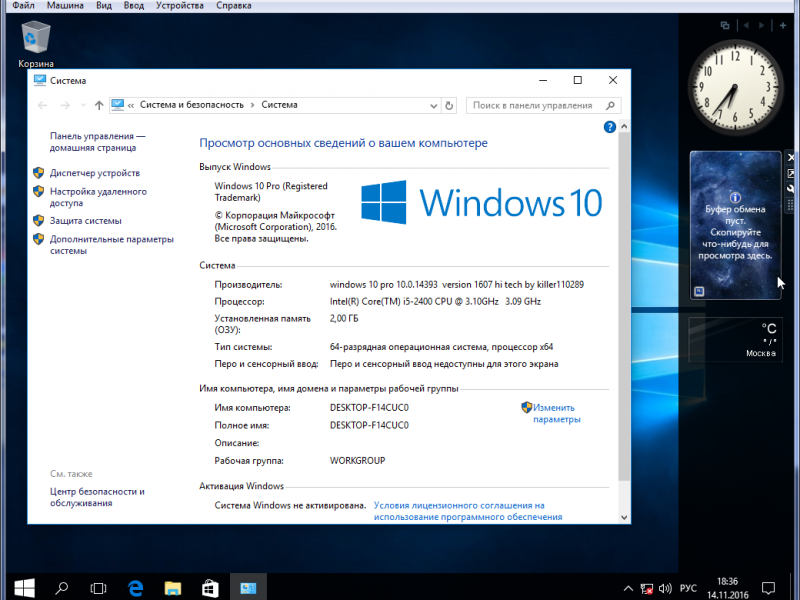Click the clipboard gadget's size toggle icon
Viewport: 800px width, 600px height.
[790, 173]
